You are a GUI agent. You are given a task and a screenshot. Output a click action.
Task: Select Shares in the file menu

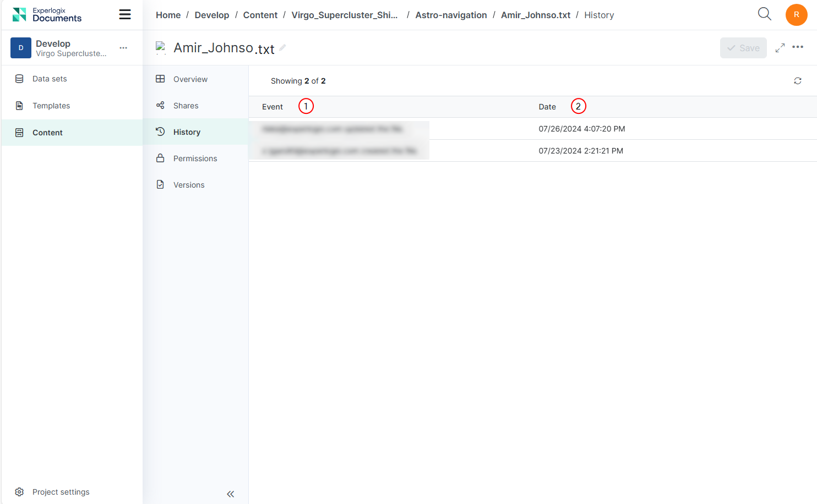click(186, 106)
